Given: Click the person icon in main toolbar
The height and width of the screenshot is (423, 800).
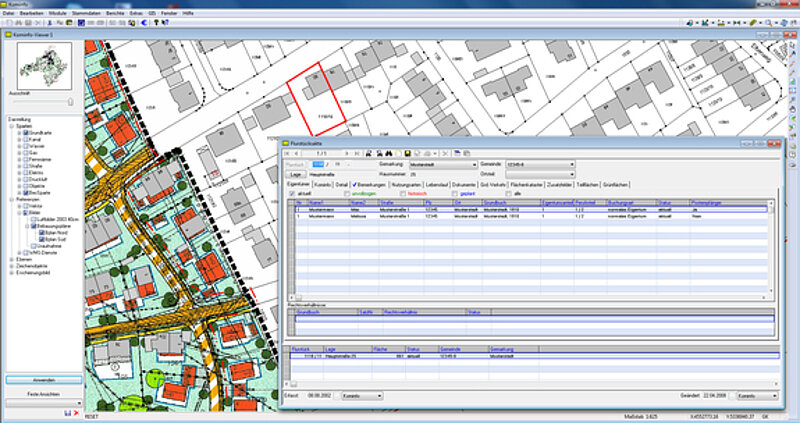Looking at the screenshot, I should (50, 22).
